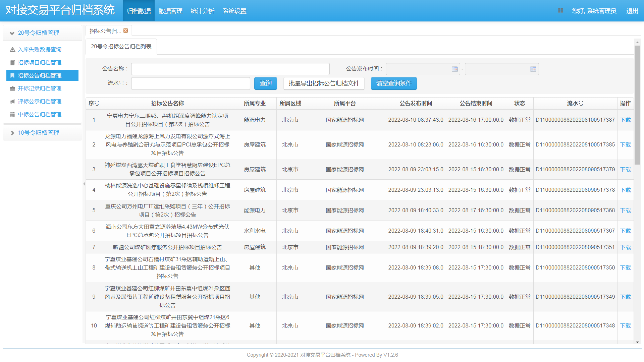Click the calendar icon for 中标公告归档管理
The width and height of the screenshot is (644, 362).
pos(12,115)
